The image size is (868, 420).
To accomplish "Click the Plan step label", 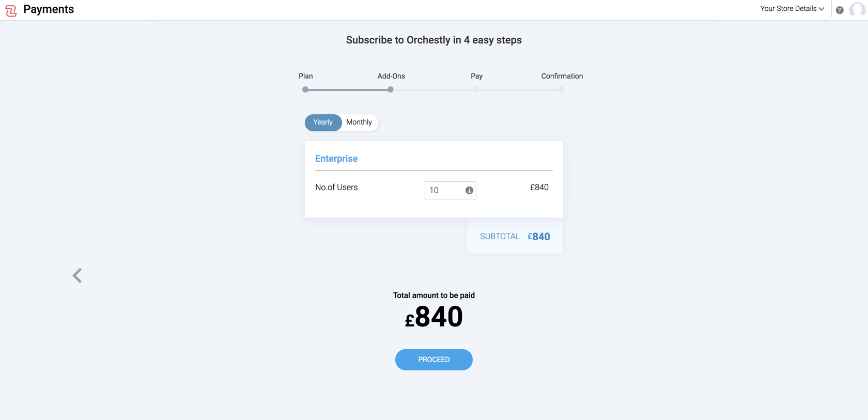I will [306, 76].
